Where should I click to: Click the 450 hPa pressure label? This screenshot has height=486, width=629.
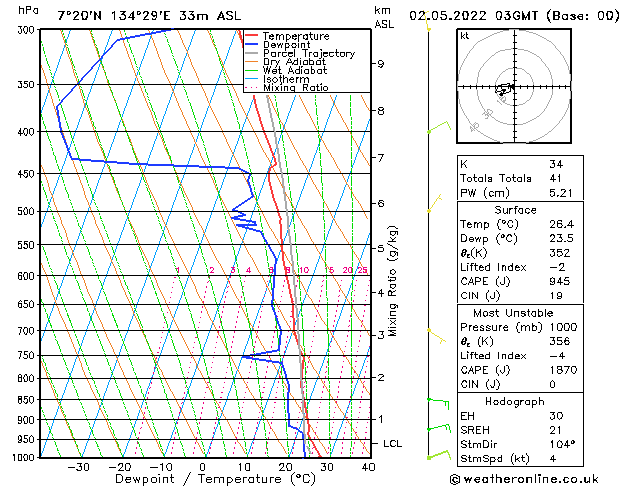[28, 174]
